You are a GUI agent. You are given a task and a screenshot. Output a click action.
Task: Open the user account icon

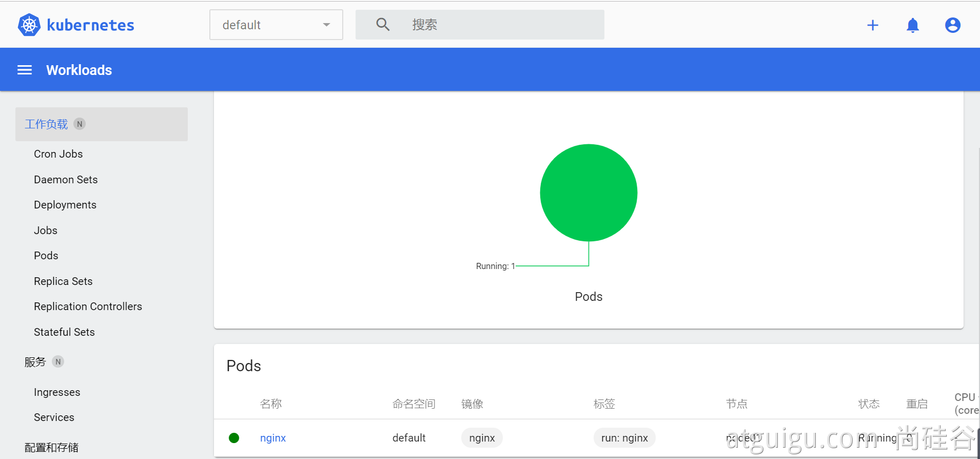pyautogui.click(x=953, y=25)
